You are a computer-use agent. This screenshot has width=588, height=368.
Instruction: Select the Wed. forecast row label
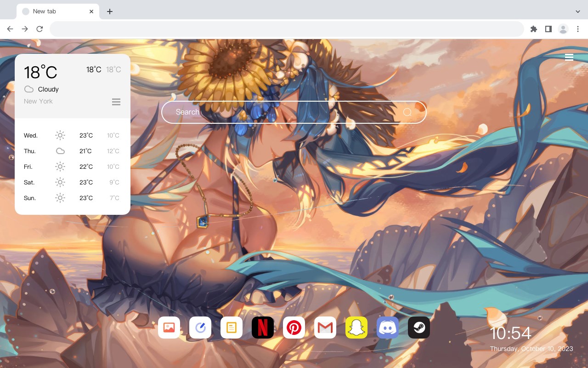click(x=31, y=136)
